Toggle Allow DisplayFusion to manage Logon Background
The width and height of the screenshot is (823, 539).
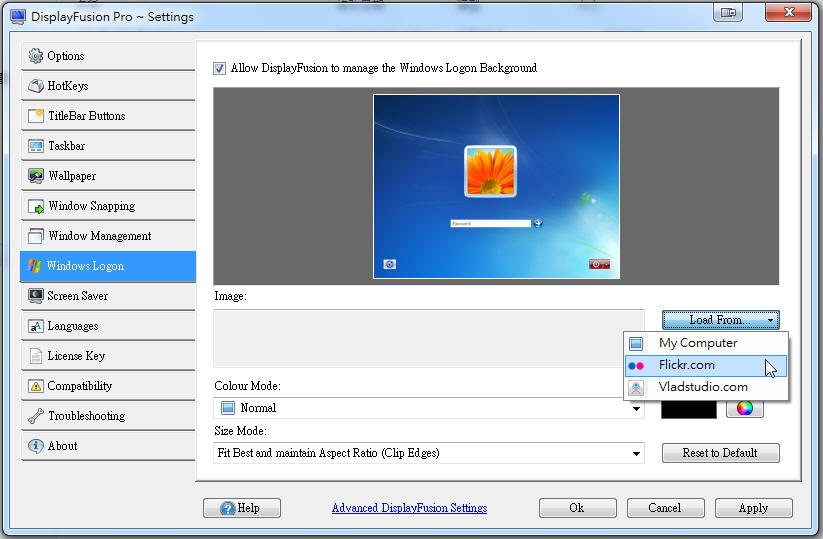click(x=220, y=69)
